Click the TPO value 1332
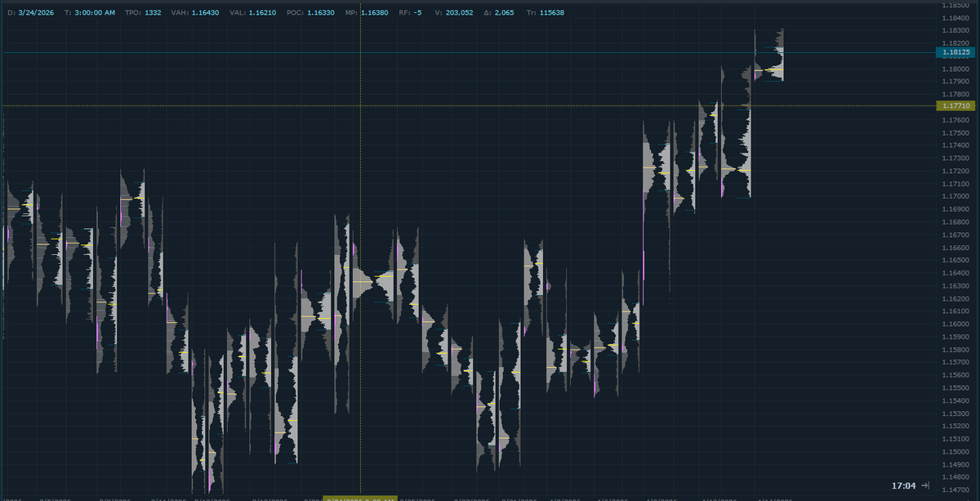The width and height of the screenshot is (980, 501). (x=152, y=12)
